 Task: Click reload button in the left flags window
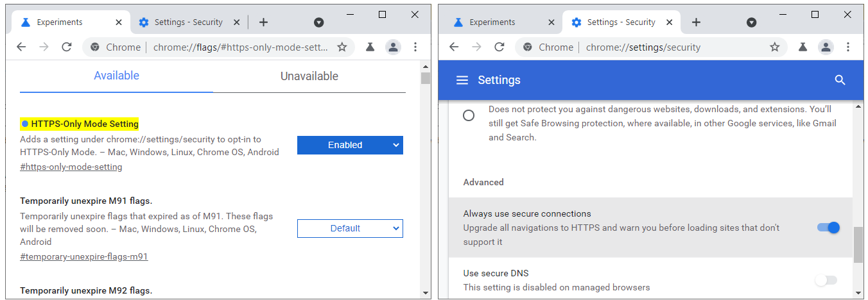tap(66, 47)
